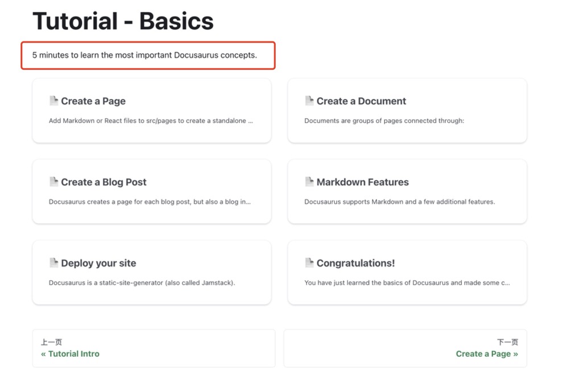Select the Deploy your site title

coord(98,263)
